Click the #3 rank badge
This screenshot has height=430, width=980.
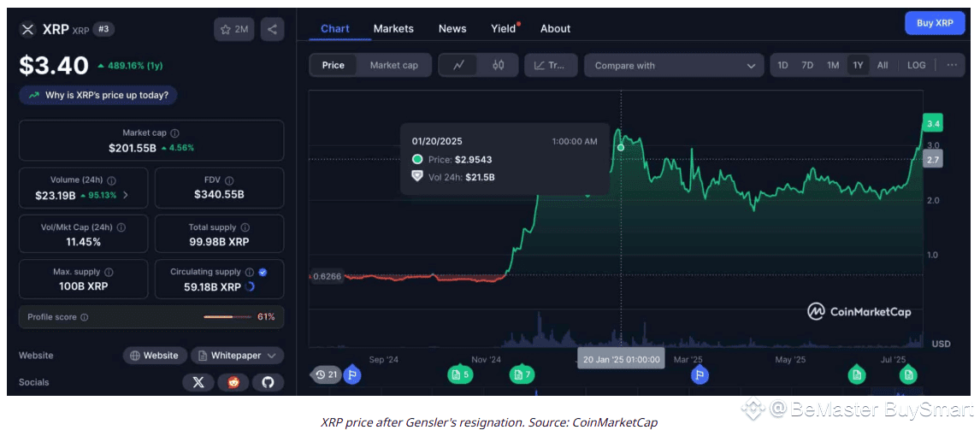coord(103,29)
